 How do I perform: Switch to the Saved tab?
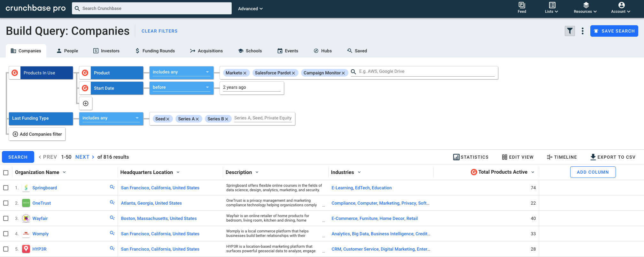(357, 51)
